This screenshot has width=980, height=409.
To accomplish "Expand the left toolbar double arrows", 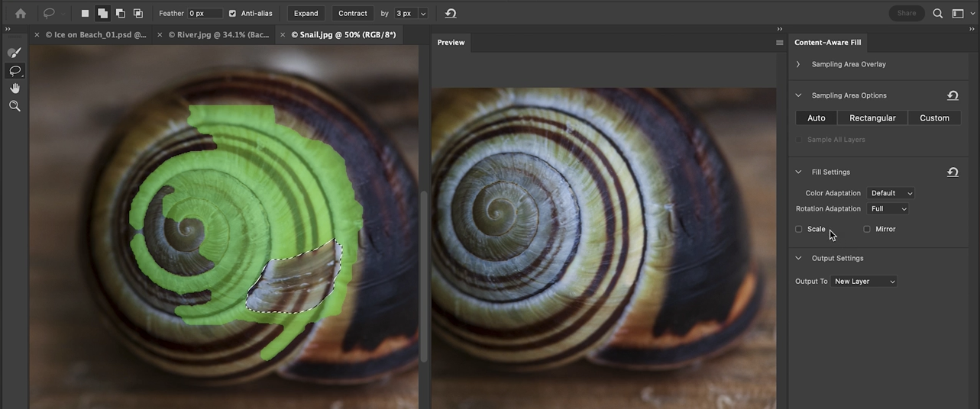I will pos(8,29).
